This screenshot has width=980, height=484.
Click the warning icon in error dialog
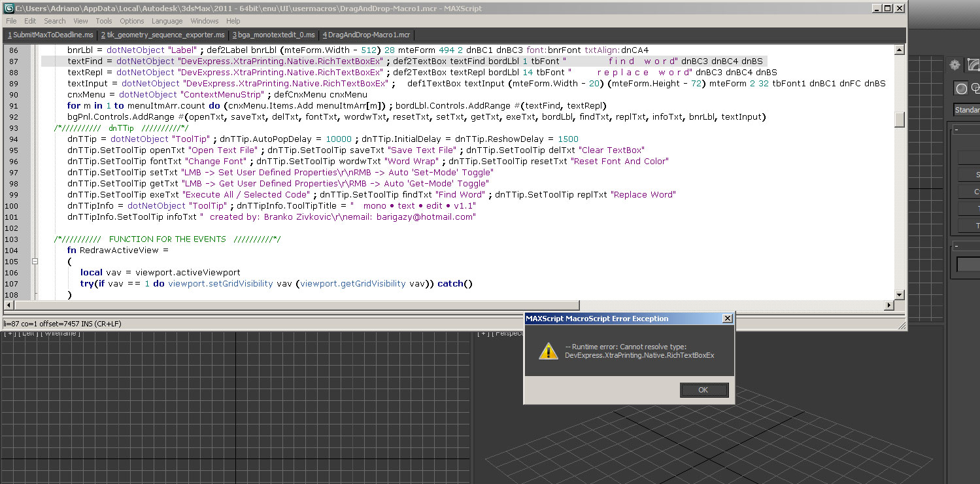tap(547, 351)
